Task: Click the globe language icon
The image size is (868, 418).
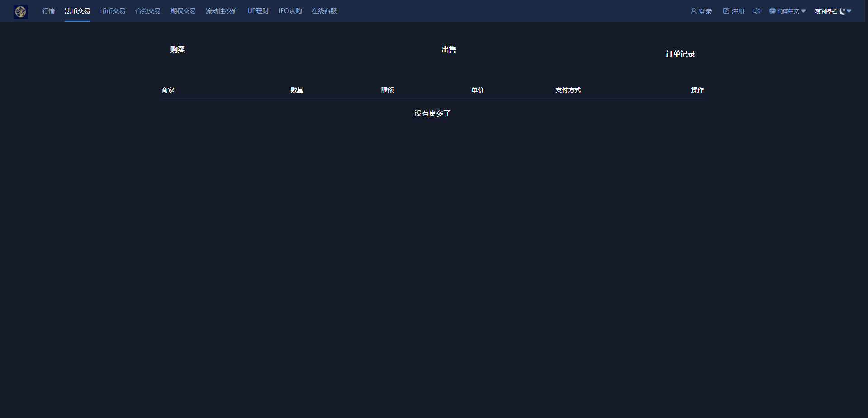Action: [772, 11]
